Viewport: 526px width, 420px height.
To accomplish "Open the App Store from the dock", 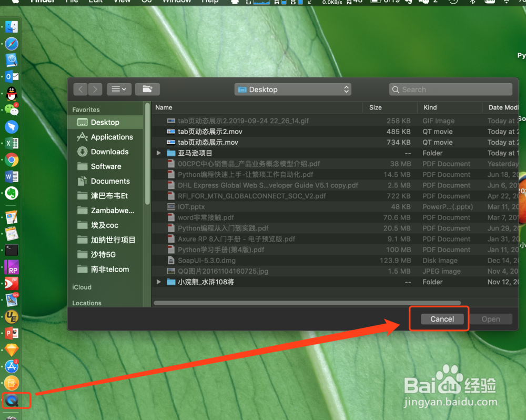I will 12,366.
